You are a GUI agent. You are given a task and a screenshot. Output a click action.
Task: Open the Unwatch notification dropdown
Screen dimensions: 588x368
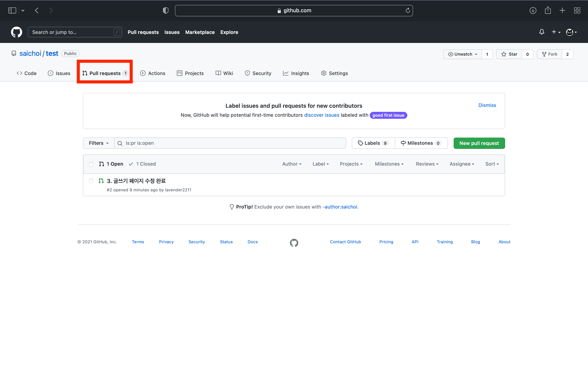tap(463, 54)
